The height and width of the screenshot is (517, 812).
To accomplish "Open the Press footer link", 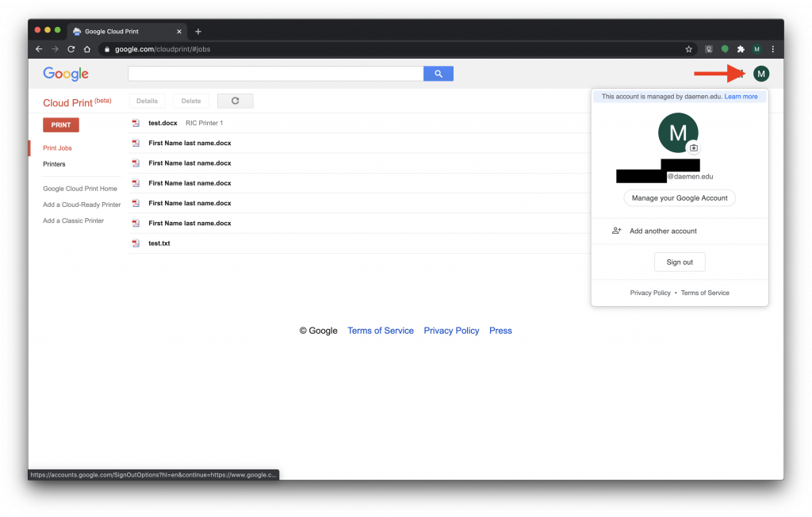I will (x=500, y=331).
